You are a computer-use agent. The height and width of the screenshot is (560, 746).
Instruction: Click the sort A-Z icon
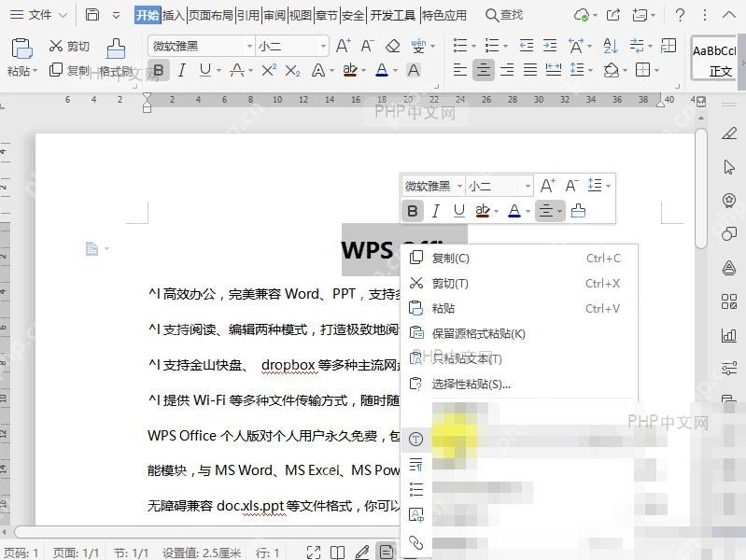tap(610, 46)
